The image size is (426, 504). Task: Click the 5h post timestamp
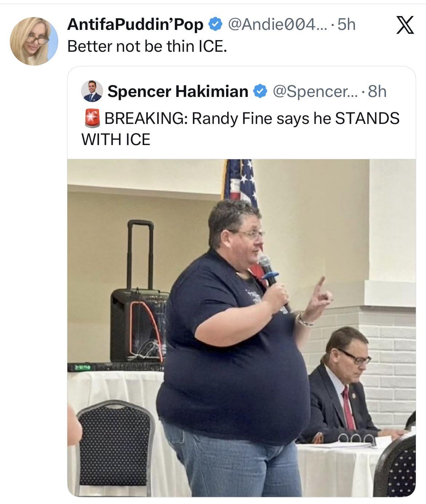pos(346,24)
